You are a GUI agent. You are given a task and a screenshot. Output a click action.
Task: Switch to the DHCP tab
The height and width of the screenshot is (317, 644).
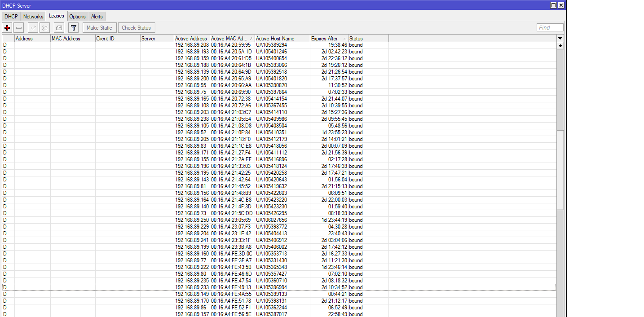10,16
